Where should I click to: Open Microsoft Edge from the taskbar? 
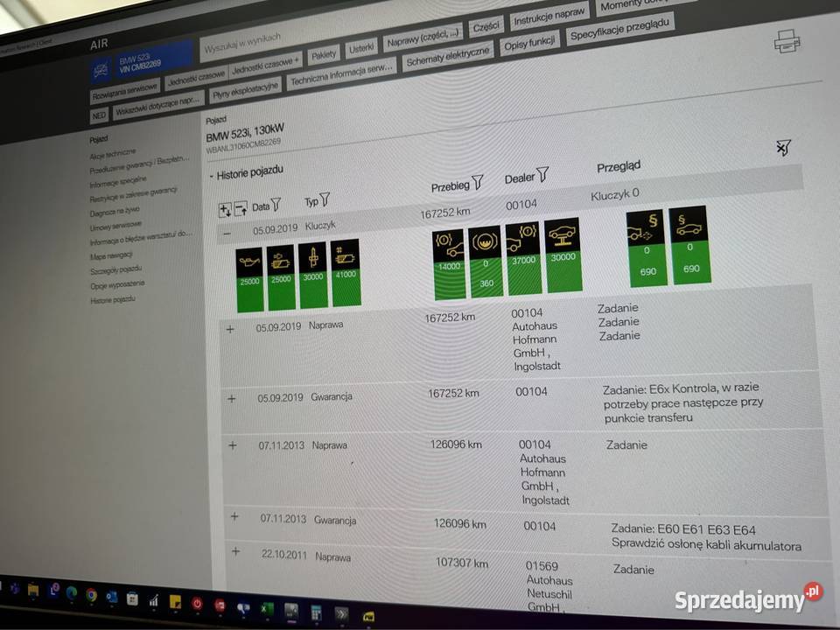pos(71,593)
